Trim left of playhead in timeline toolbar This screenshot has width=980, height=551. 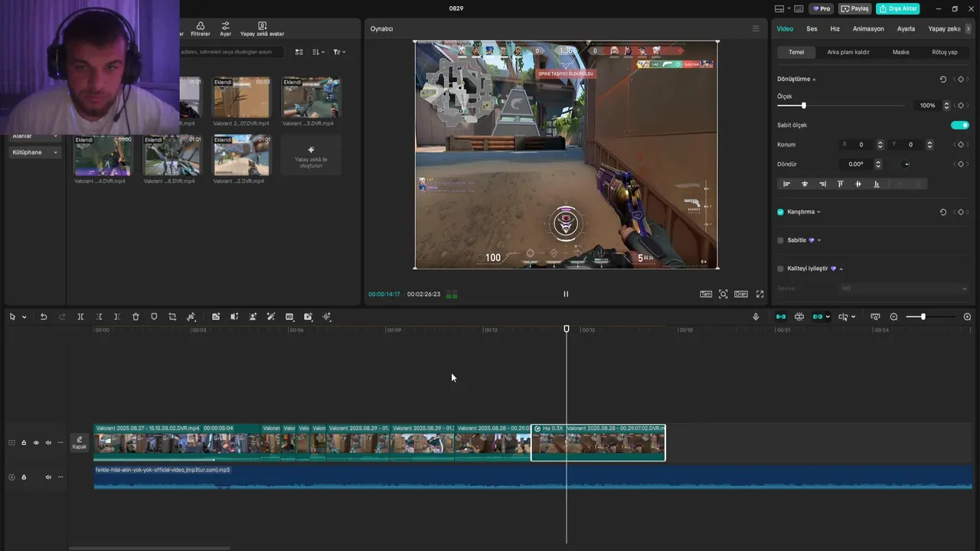coord(99,317)
